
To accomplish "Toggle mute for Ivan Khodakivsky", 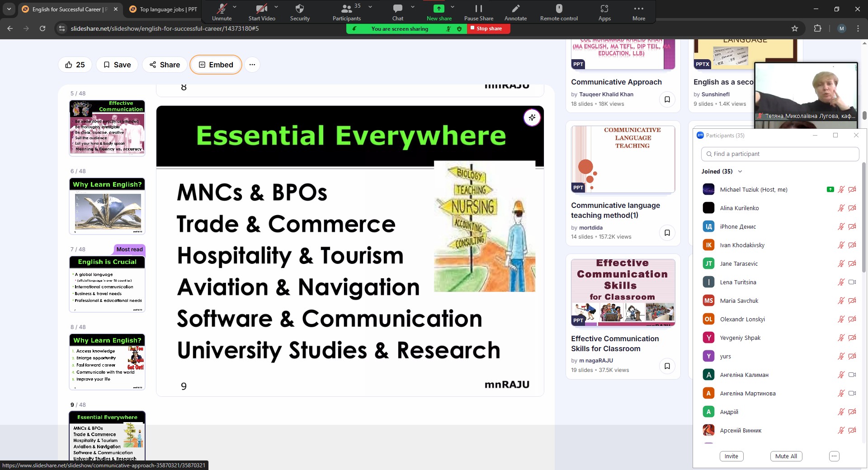I will click(841, 245).
